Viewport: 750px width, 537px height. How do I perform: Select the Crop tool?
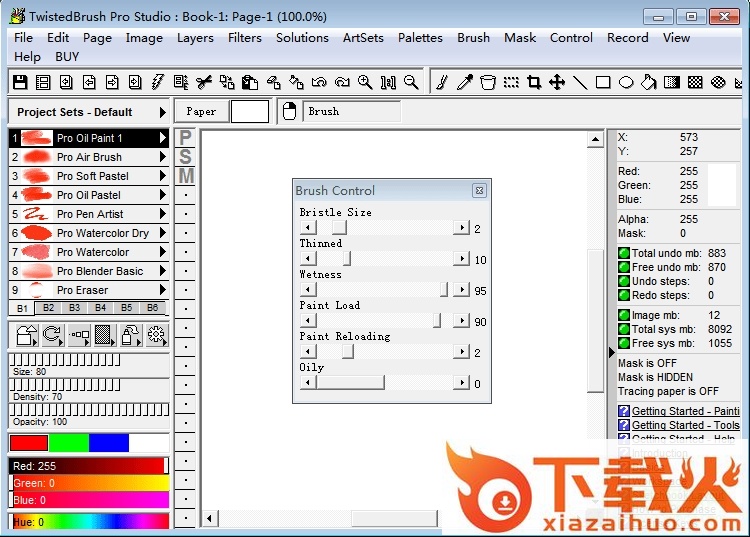pos(534,82)
